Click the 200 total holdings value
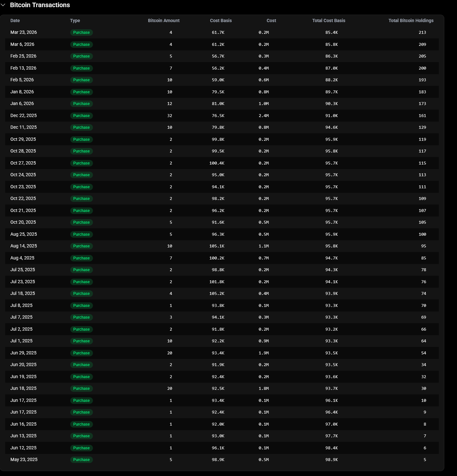 coord(422,68)
